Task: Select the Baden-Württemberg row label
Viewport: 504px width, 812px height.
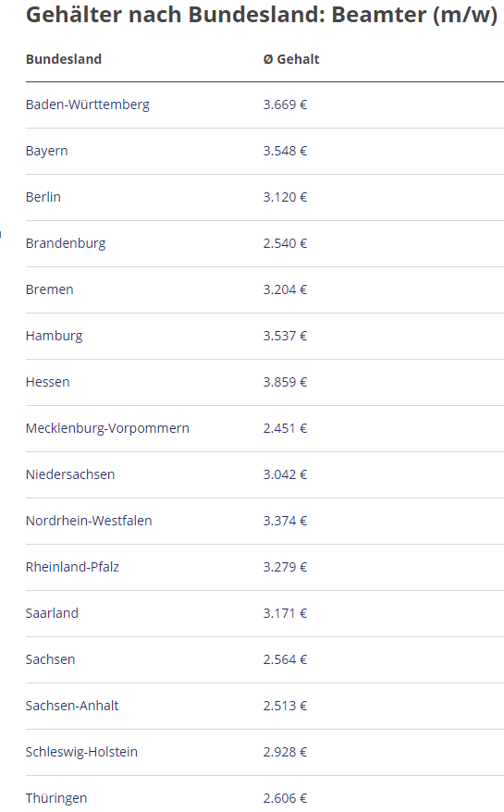Action: tap(88, 105)
